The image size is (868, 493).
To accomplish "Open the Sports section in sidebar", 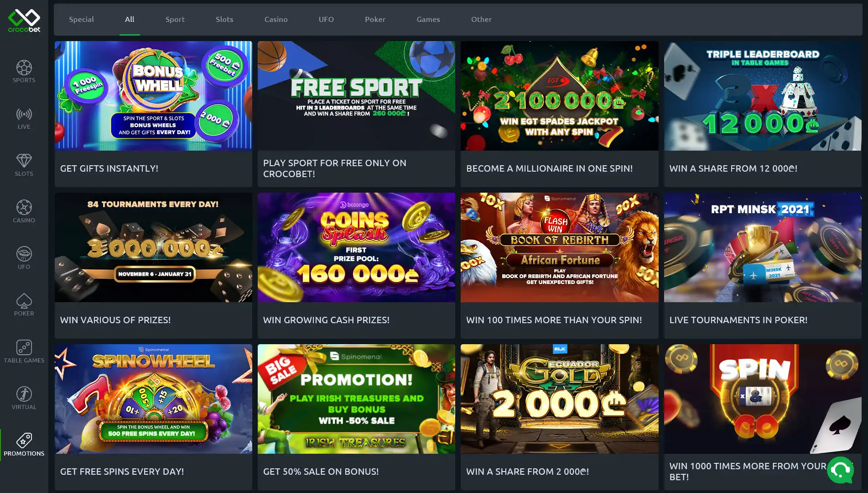I will [24, 71].
